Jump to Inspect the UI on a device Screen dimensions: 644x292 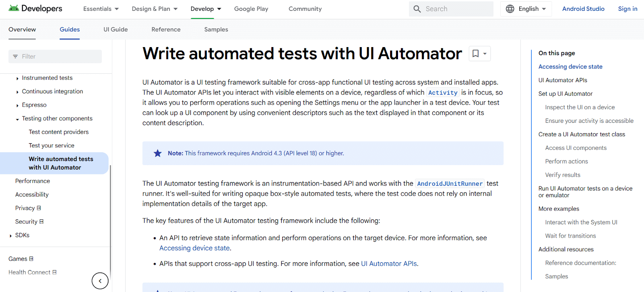coord(580,108)
